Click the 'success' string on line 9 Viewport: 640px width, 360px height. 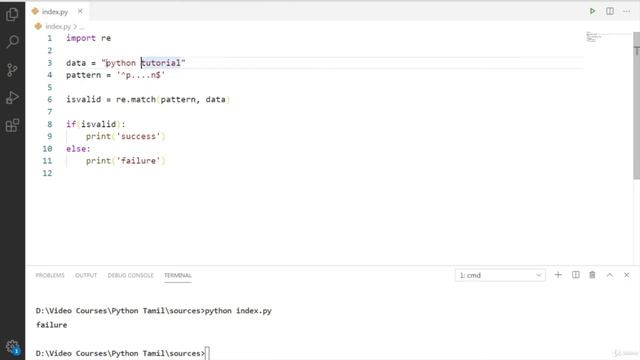coord(138,136)
